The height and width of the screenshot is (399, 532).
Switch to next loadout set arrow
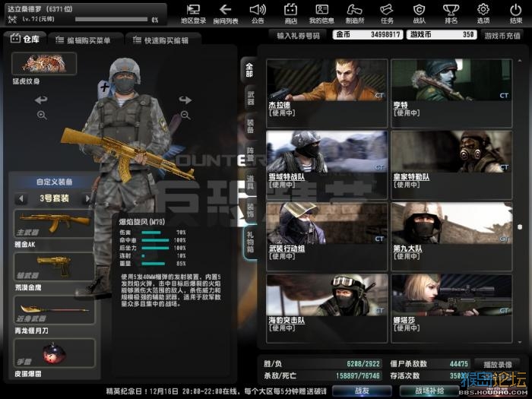coord(87,198)
